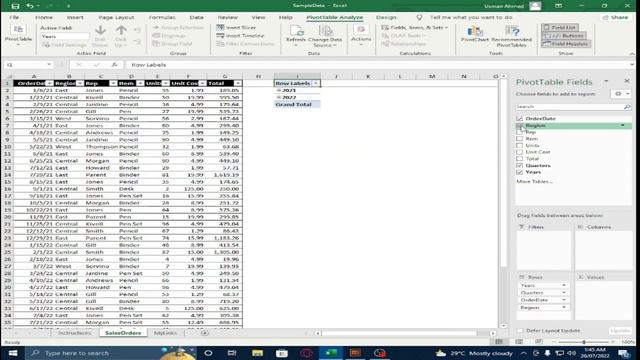Open Task View on the taskbar
The height and width of the screenshot is (360, 640).
[232, 353]
